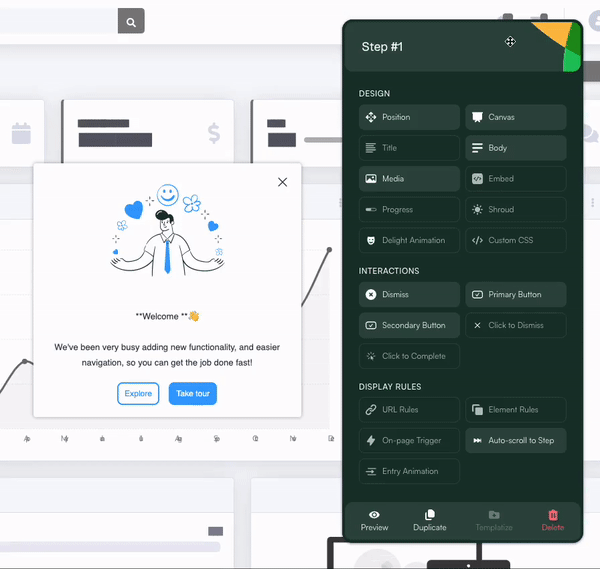The width and height of the screenshot is (600, 569).
Task: Select the Canvas design option
Action: click(x=515, y=117)
